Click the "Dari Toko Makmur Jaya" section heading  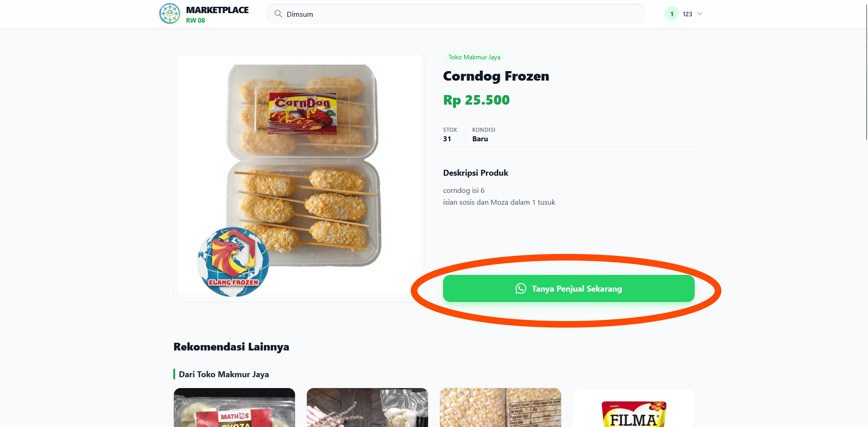point(224,374)
